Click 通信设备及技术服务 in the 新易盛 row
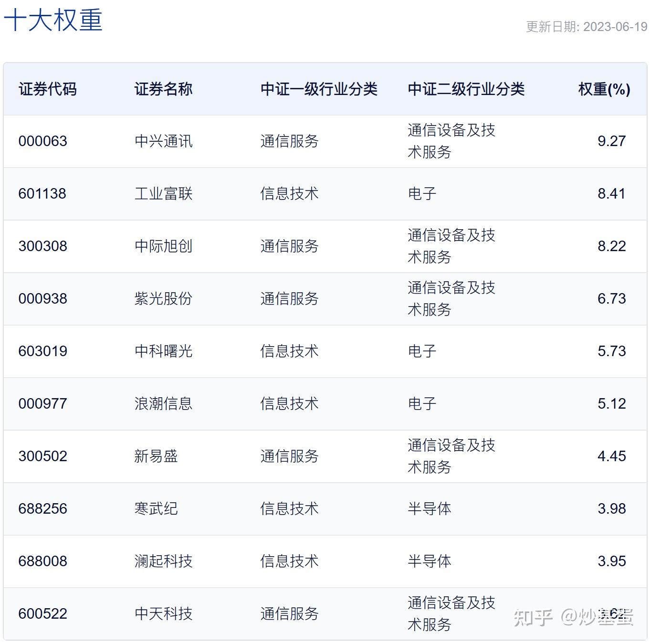Viewport: 650px width, 644px height. coord(451,456)
